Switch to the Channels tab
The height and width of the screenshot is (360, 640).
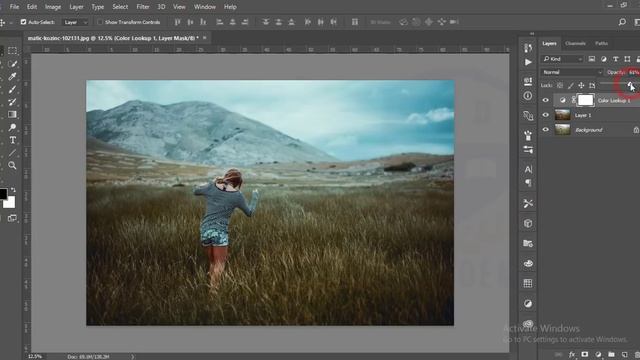576,44
